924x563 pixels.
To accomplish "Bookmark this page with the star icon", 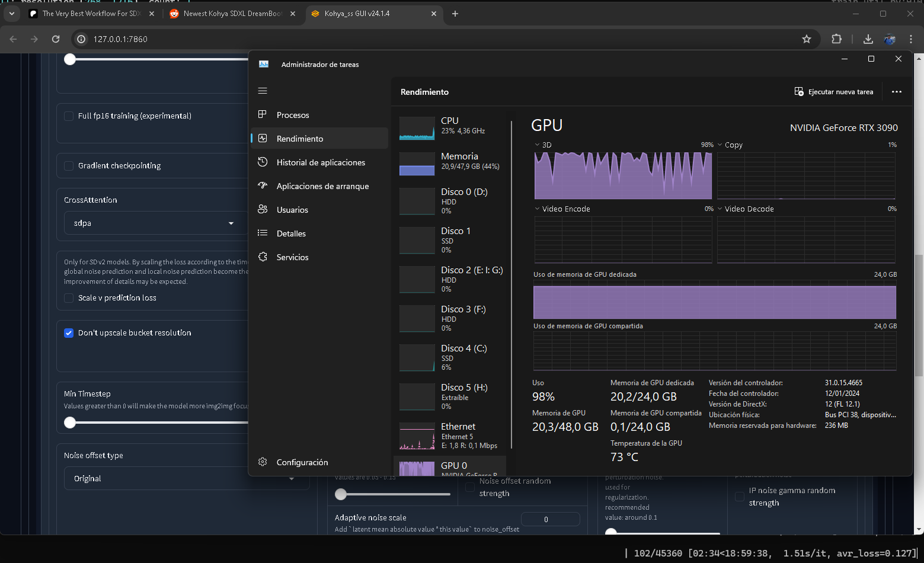I will pyautogui.click(x=806, y=39).
